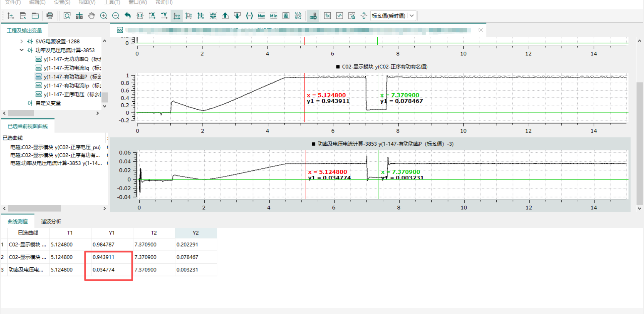Click the zoom out magnifier icon

(116, 16)
